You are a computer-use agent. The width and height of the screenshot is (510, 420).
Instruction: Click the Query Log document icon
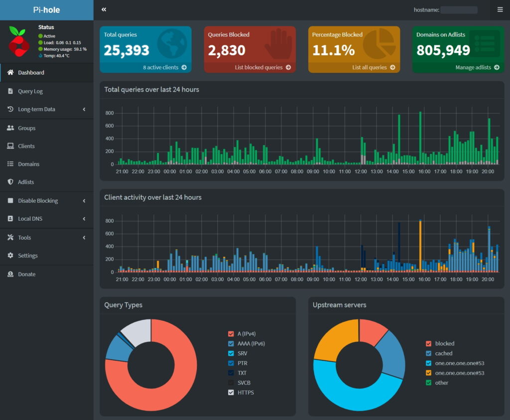point(10,91)
